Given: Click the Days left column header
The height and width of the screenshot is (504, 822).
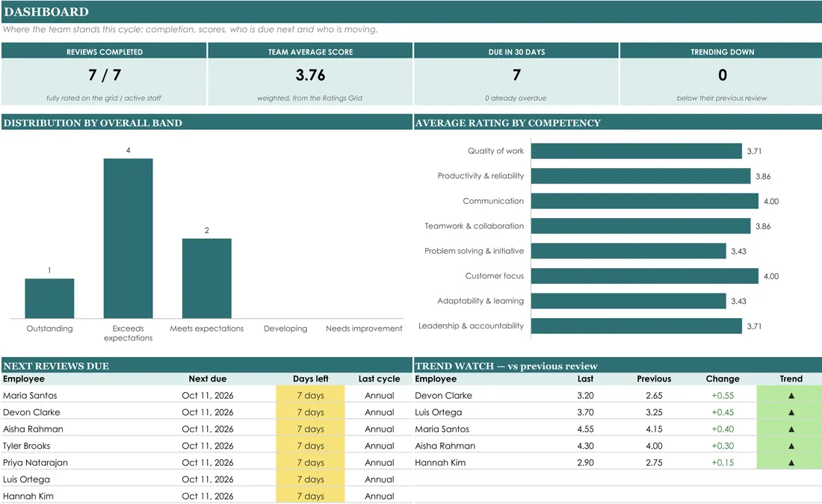Looking at the screenshot, I should pyautogui.click(x=310, y=379).
